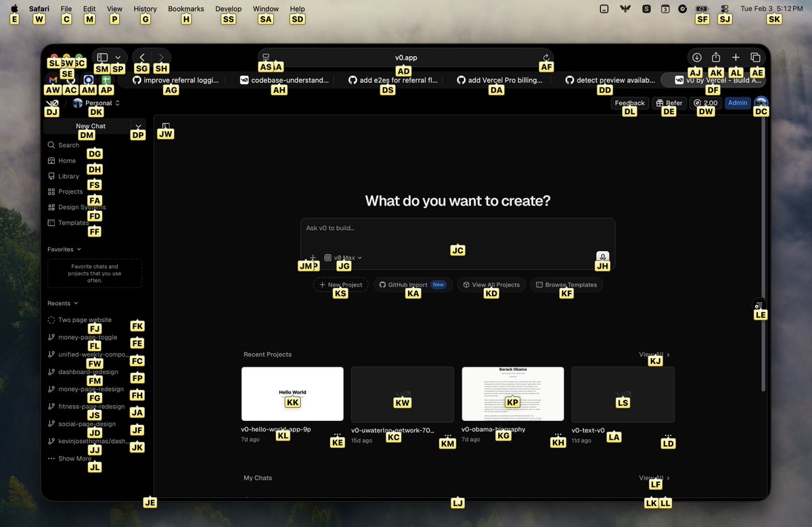Toggle the Safari sidebar
This screenshot has width=812, height=527.
coord(102,58)
